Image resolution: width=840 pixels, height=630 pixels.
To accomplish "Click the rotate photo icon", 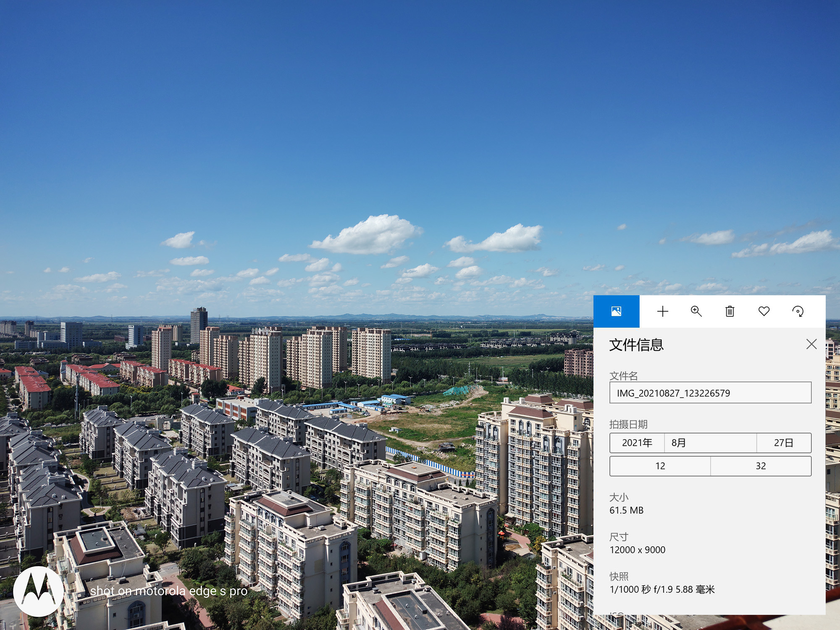I will pos(798,311).
